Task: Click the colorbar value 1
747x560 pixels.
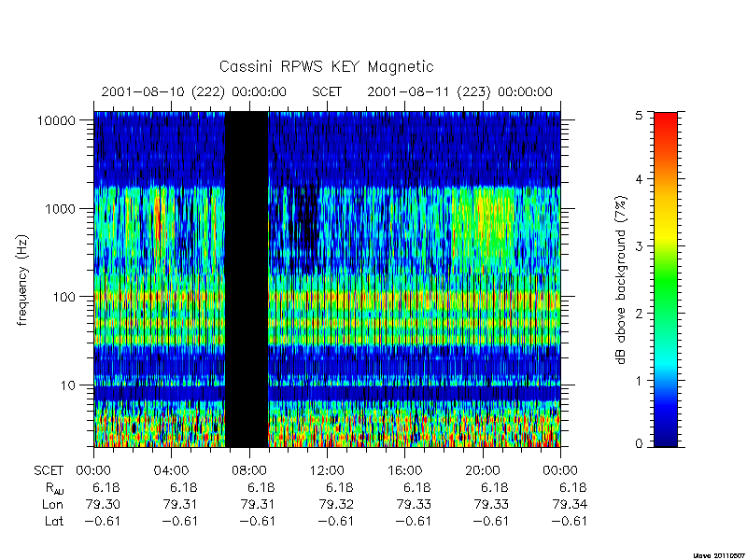Action: (639, 381)
